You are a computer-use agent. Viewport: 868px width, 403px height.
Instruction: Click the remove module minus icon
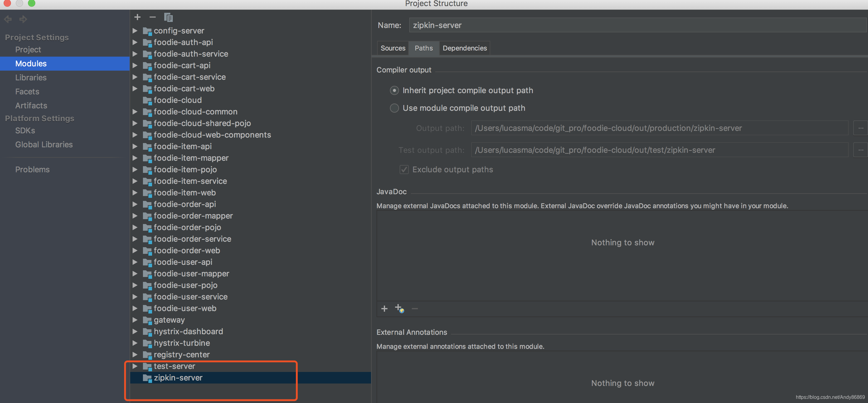[153, 17]
